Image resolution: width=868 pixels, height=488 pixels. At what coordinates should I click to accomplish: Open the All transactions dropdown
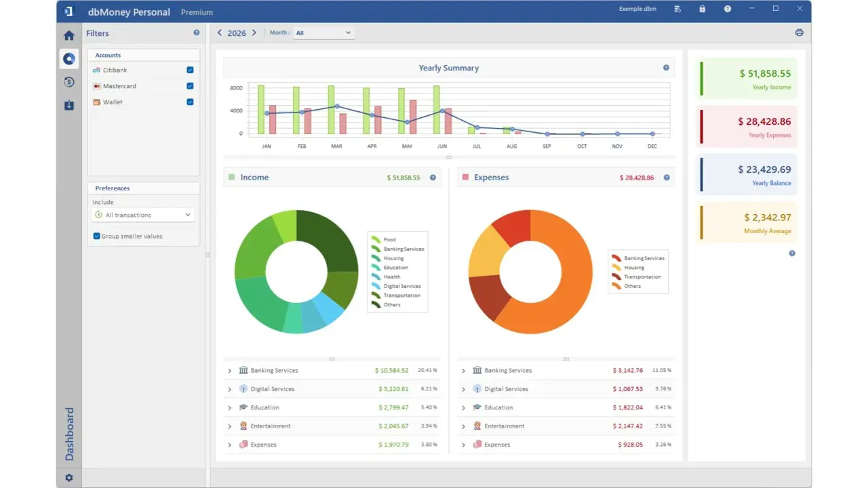tap(143, 215)
